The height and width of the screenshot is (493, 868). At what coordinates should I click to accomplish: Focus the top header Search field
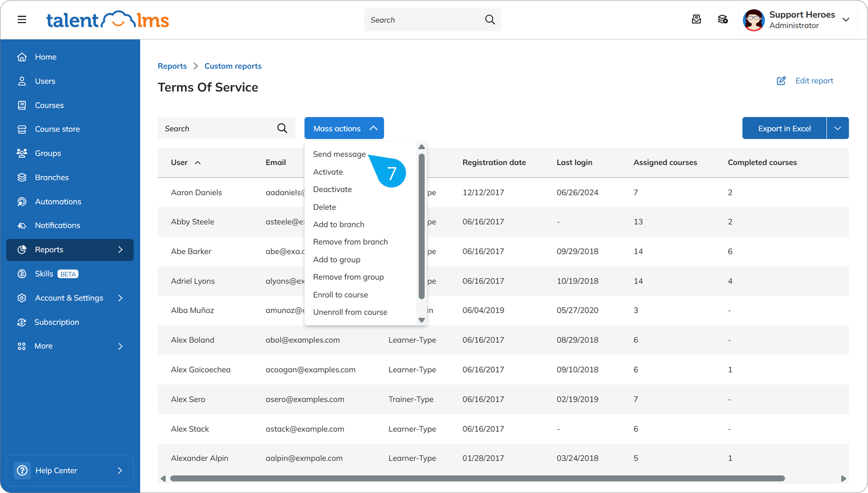tap(432, 20)
